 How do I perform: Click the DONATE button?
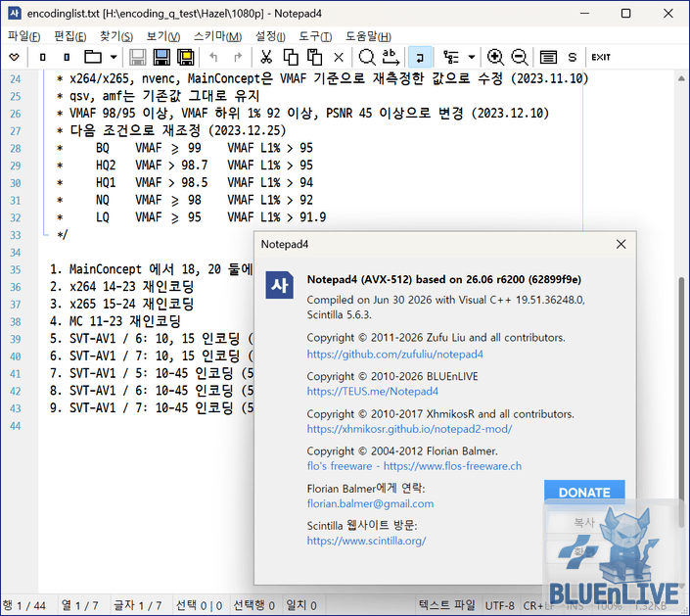click(584, 492)
